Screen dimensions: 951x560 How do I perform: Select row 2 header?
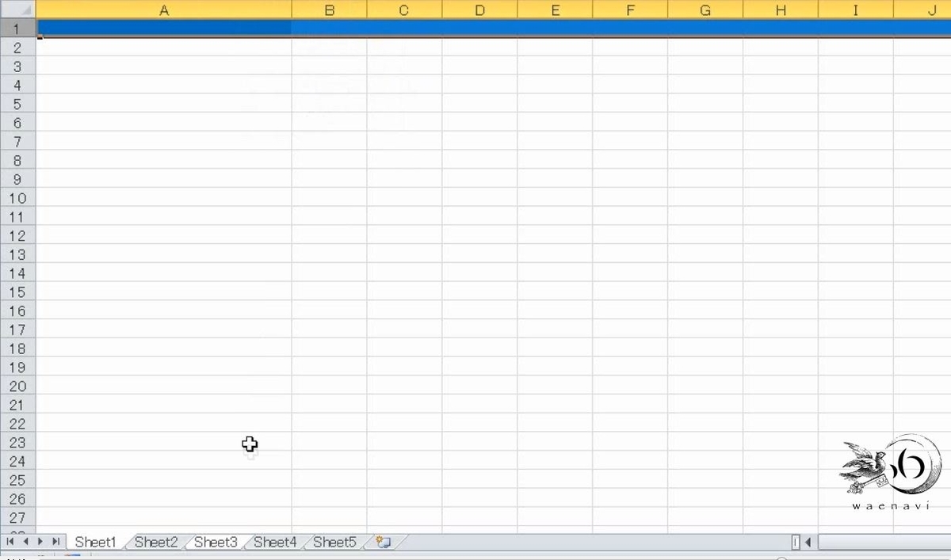[17, 48]
